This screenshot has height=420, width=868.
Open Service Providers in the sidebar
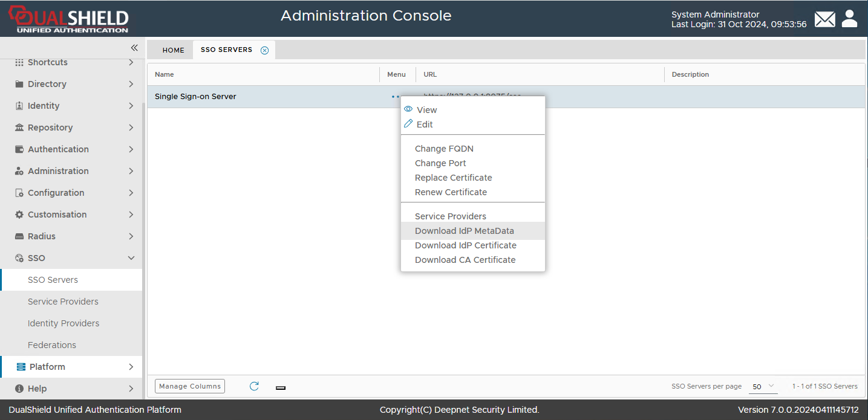(63, 302)
